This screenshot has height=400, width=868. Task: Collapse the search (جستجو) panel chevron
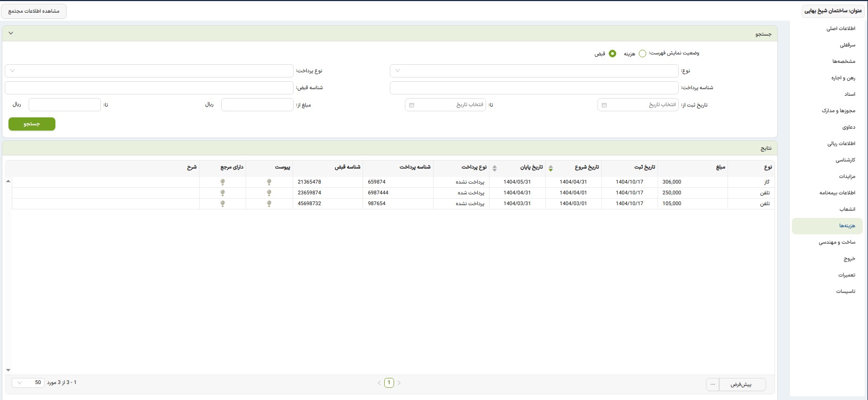pyautogui.click(x=11, y=33)
